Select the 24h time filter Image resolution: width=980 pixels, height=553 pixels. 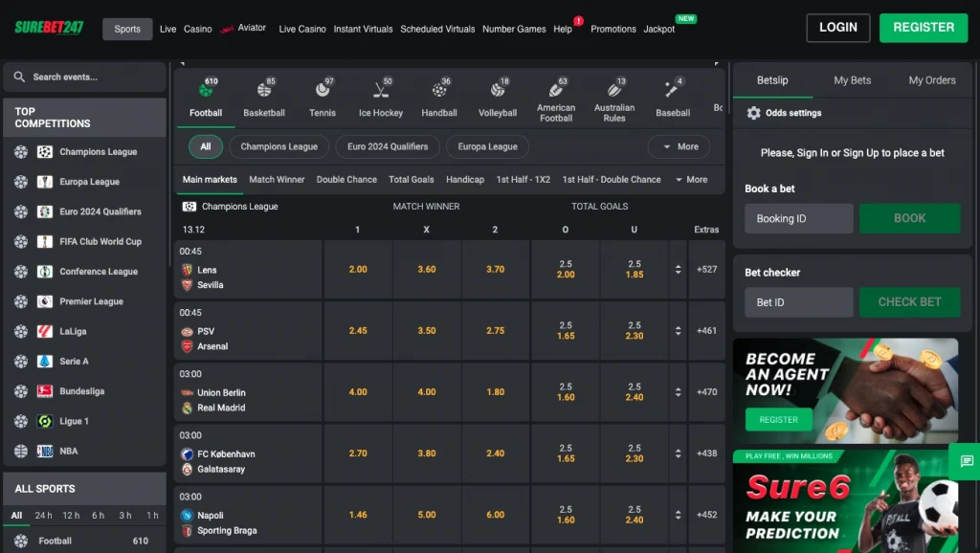44,516
